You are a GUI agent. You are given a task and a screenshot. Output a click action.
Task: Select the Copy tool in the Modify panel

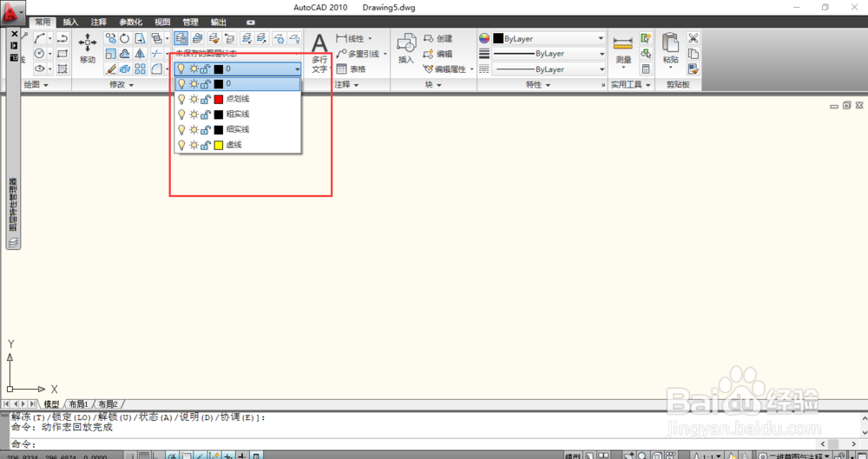(111, 38)
